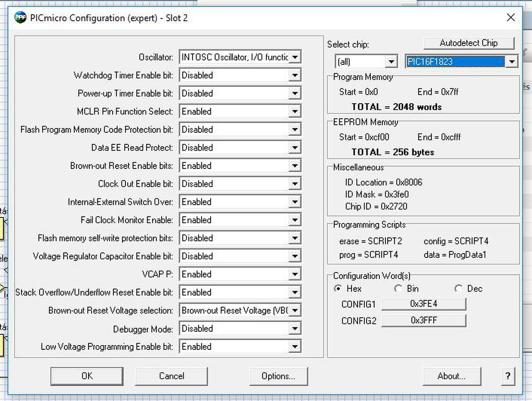Open Flash Program Memory Code Protection dropdown
Viewport: 532px width, 401px height.
point(240,129)
